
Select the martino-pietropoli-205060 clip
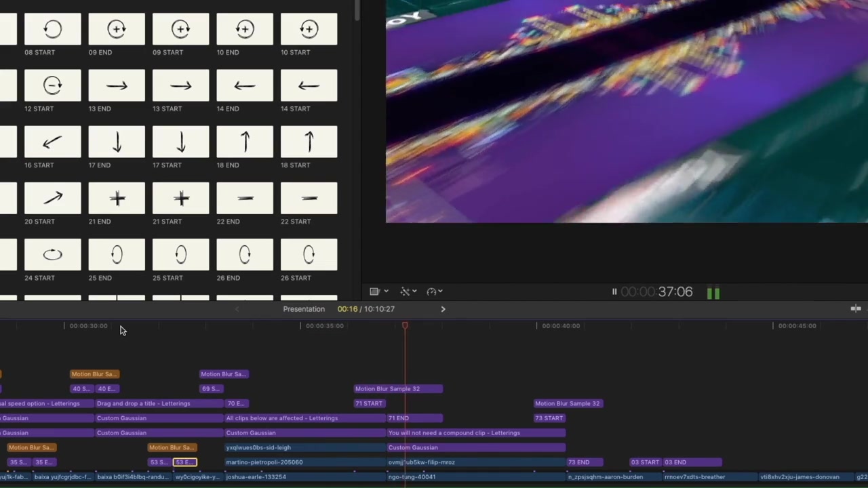tap(305, 462)
